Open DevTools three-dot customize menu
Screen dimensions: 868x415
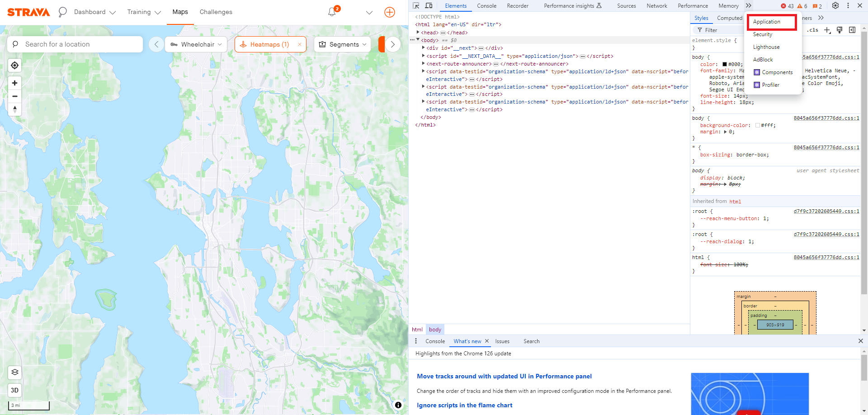pyautogui.click(x=848, y=6)
